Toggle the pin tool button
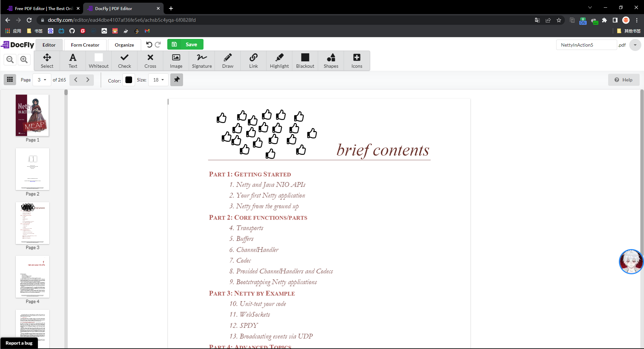 pos(177,80)
